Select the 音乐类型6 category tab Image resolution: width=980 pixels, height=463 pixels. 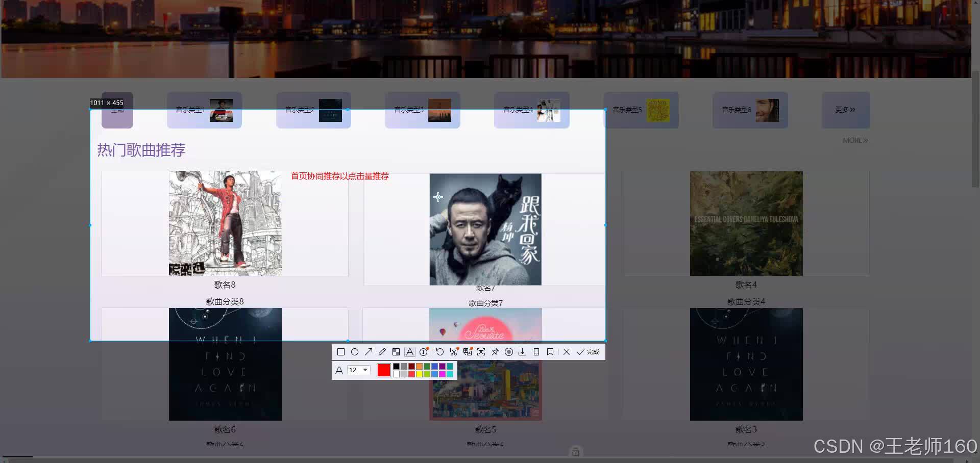point(750,110)
